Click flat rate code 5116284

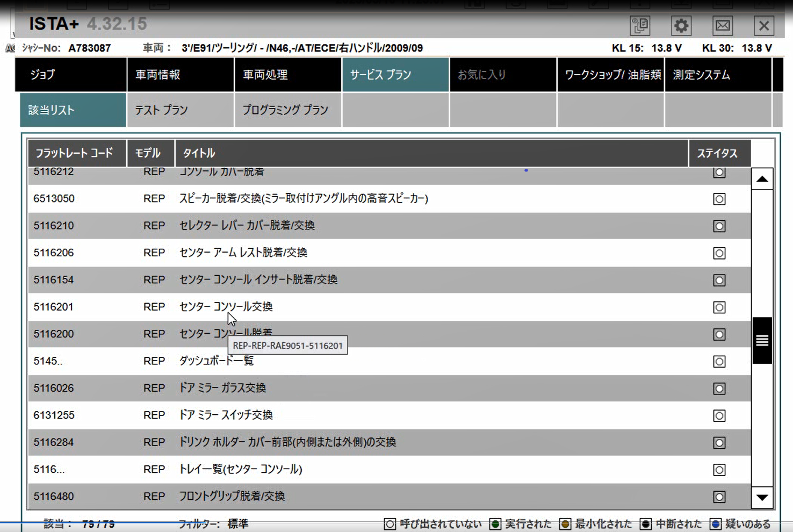tap(54, 442)
